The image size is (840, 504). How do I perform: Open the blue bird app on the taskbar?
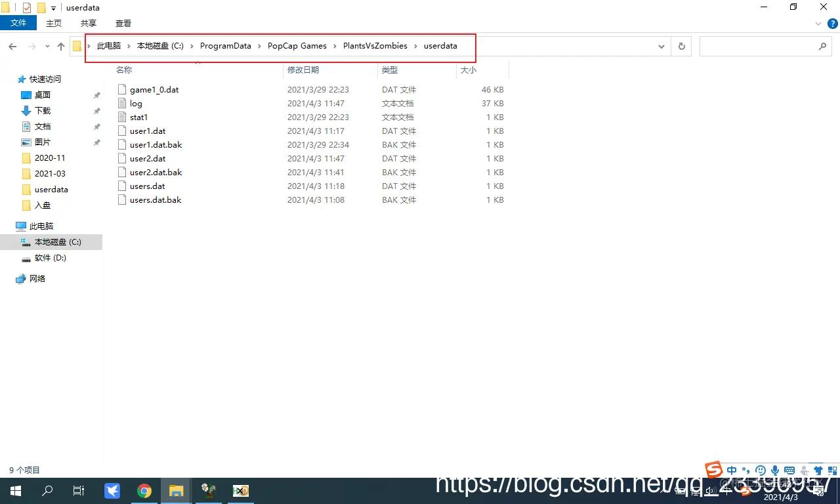[112, 490]
